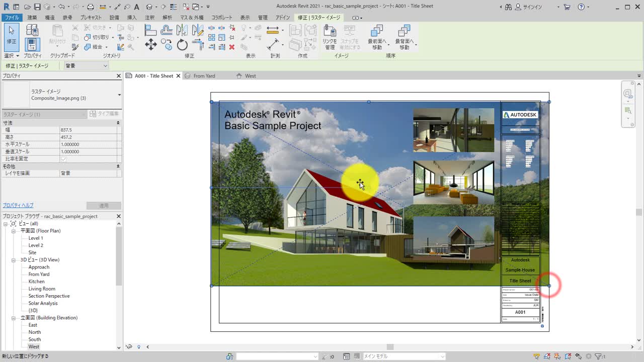
Task: Open the Properties (プロパティ) palette button
Action: (33, 44)
